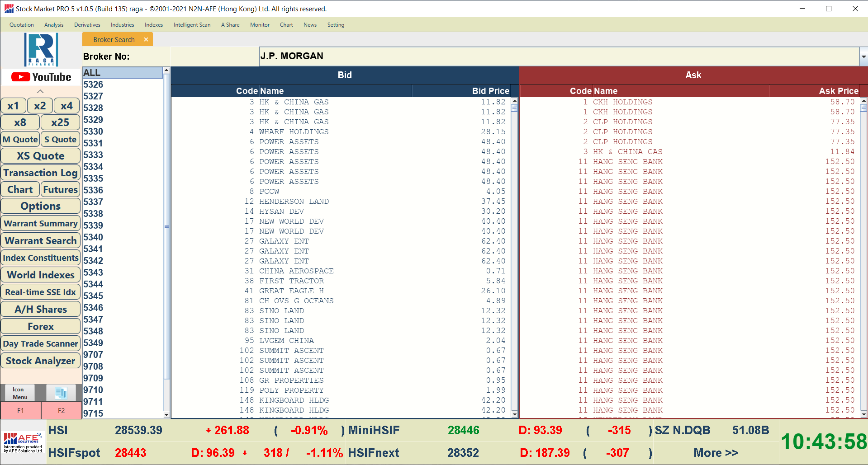Image resolution: width=868 pixels, height=465 pixels.
Task: Open the Derivatives menu
Action: 87,25
